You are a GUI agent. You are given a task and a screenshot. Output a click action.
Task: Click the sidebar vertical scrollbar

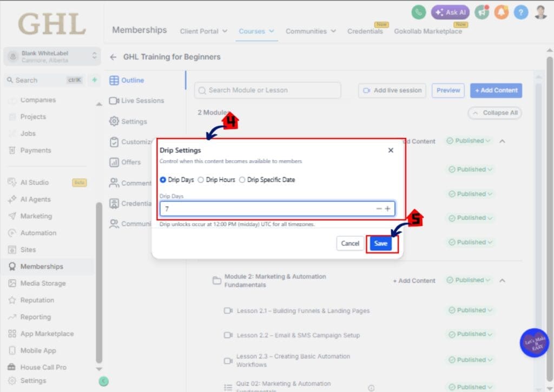click(99, 283)
